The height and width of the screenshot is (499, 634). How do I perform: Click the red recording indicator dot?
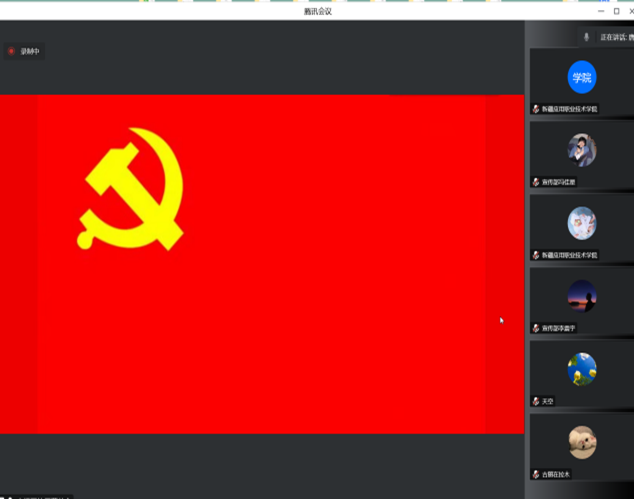pyautogui.click(x=12, y=51)
